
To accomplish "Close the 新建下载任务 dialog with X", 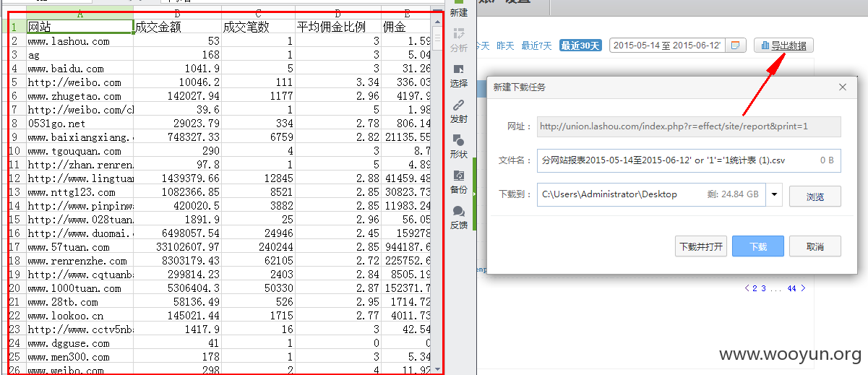I will click(x=842, y=87).
